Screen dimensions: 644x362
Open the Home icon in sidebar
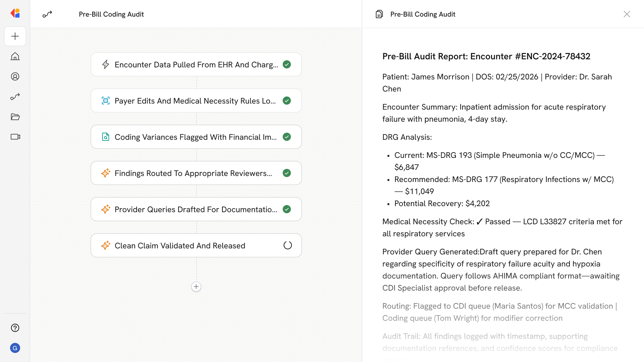15,56
